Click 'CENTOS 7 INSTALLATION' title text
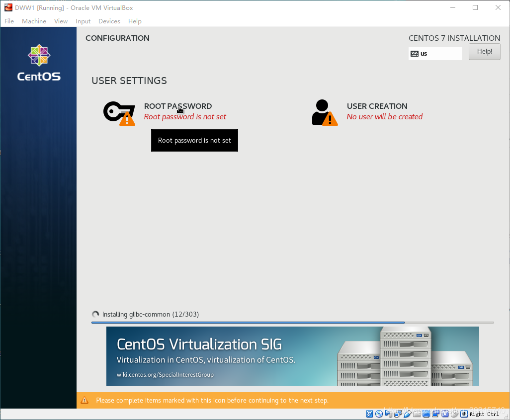 coord(454,38)
